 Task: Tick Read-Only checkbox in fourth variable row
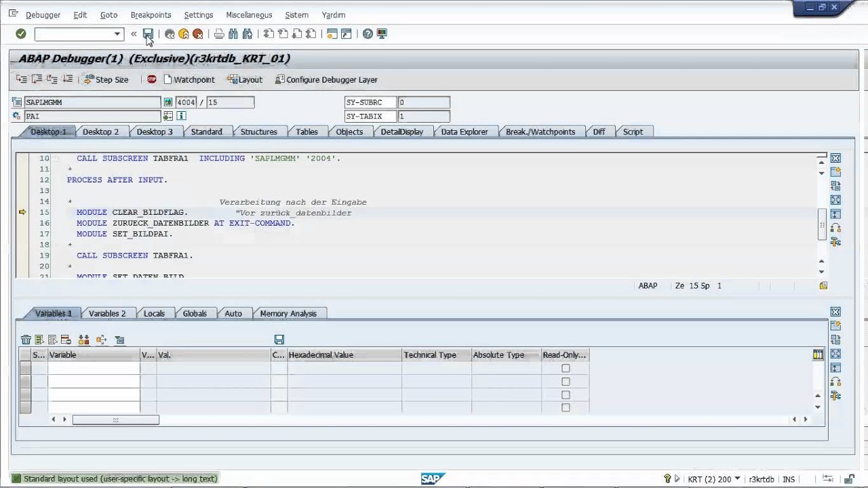tap(566, 407)
